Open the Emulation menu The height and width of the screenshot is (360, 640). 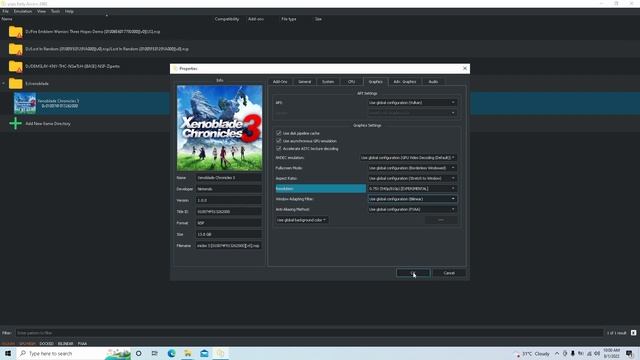click(x=23, y=11)
